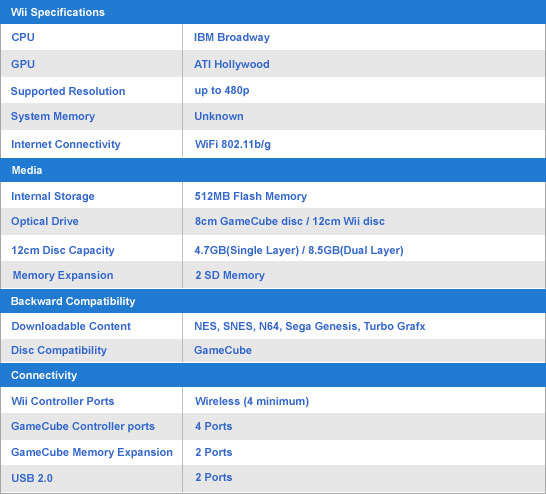Select the Disc Compatibility label
This screenshot has height=494, width=546.
click(x=59, y=350)
